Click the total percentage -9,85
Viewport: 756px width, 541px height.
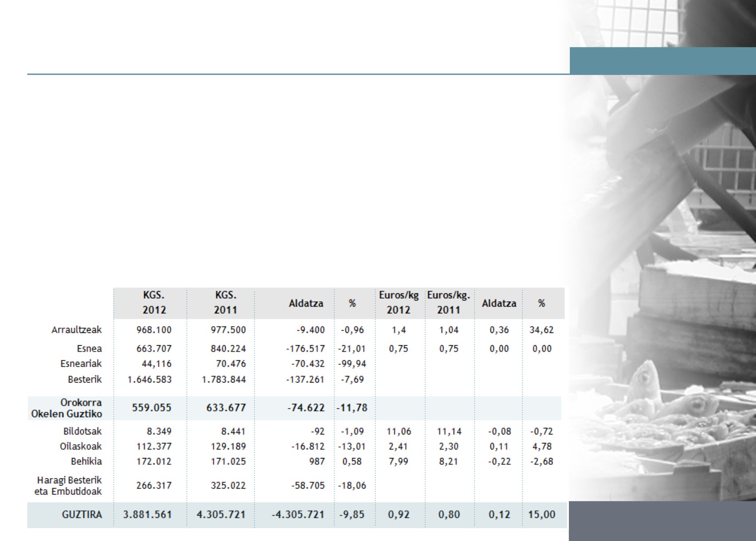(352, 514)
